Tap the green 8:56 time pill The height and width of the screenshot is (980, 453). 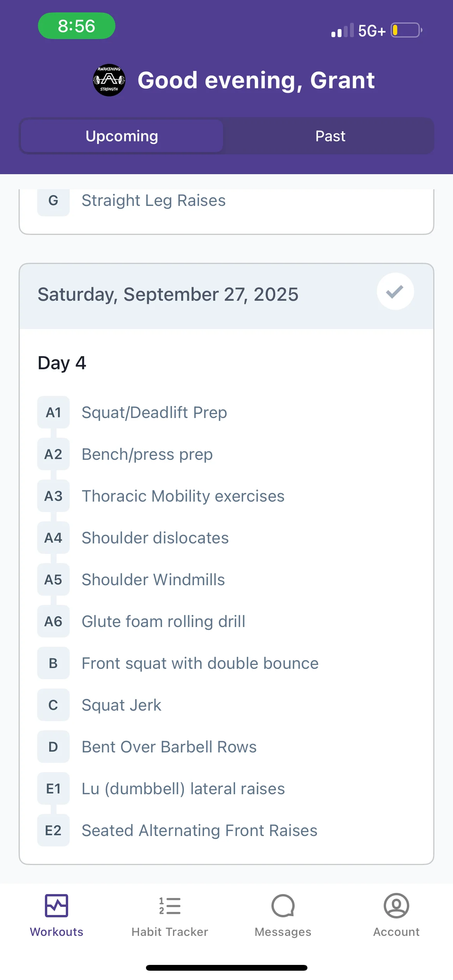click(77, 26)
